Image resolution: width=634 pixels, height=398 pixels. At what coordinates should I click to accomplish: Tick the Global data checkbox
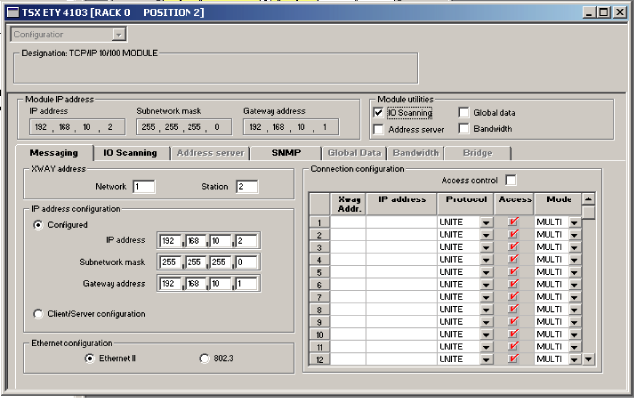[464, 112]
